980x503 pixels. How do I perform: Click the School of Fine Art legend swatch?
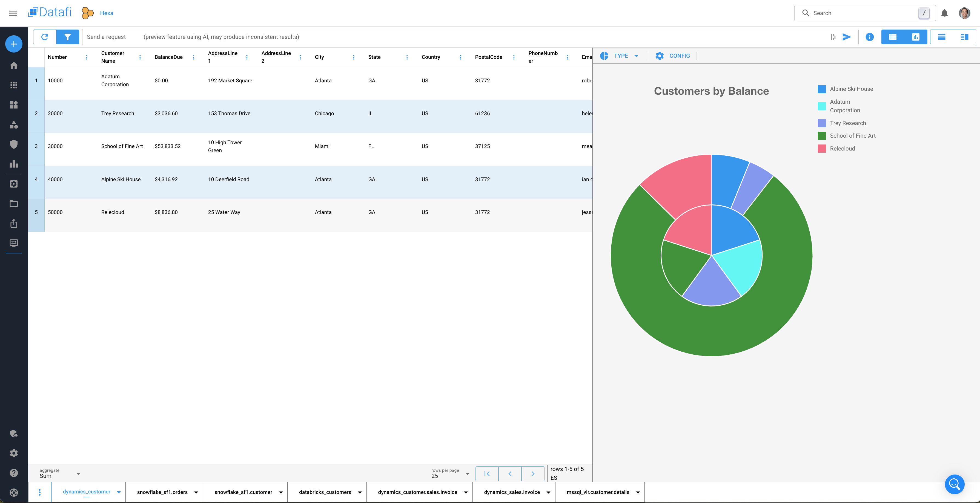click(822, 136)
